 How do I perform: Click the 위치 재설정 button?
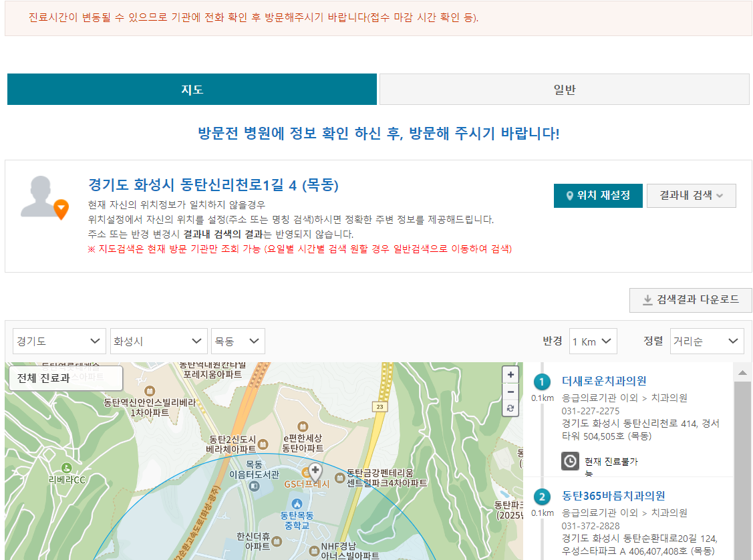[x=598, y=196]
